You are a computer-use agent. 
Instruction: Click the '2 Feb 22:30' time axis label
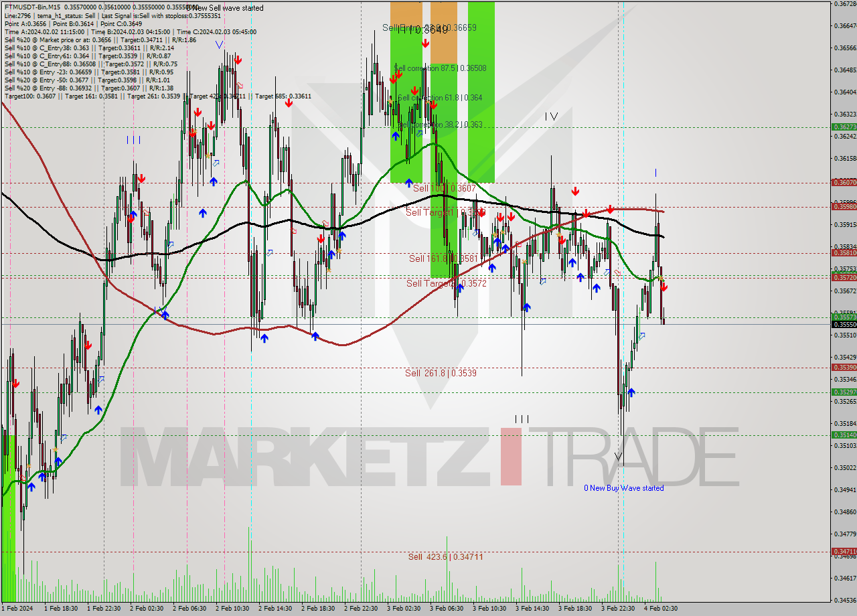360,609
